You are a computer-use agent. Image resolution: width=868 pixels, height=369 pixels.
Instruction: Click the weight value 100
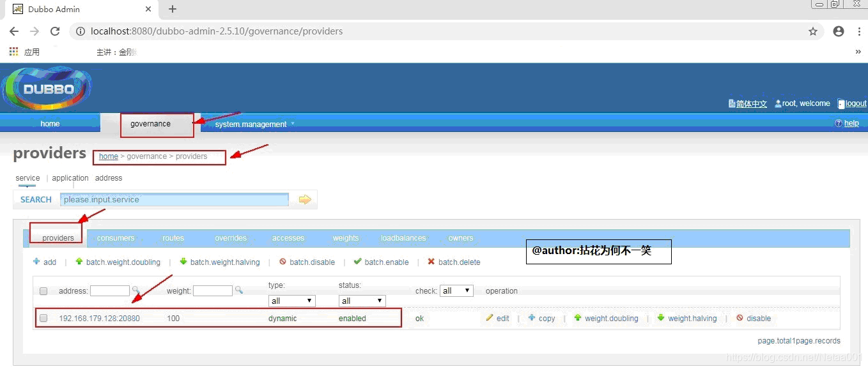pos(173,319)
